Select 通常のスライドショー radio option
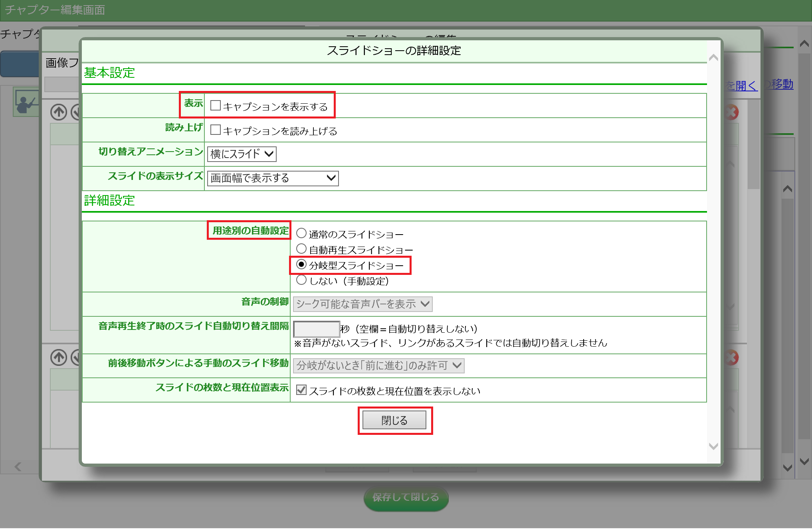Viewport: 812px width, 529px height. click(301, 233)
